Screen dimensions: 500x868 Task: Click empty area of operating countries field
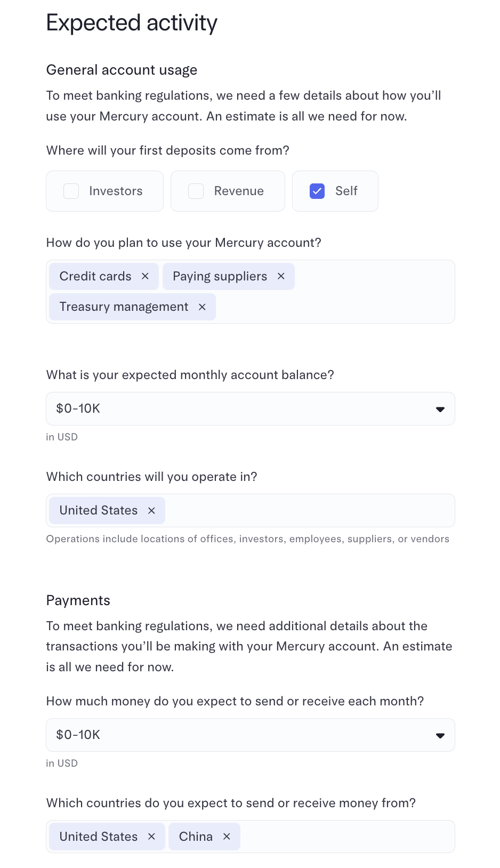pos(309,511)
